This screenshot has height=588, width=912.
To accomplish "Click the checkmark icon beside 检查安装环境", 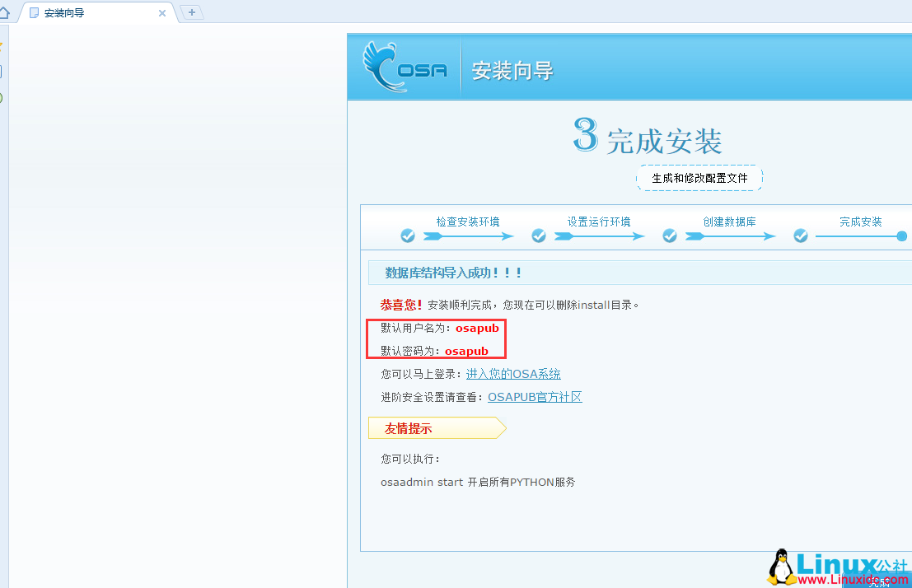I will coord(408,236).
